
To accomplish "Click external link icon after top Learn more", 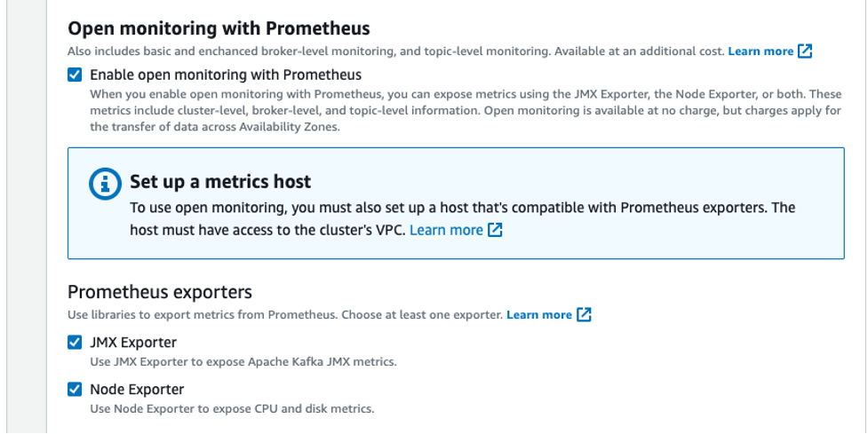I will pyautogui.click(x=805, y=51).
